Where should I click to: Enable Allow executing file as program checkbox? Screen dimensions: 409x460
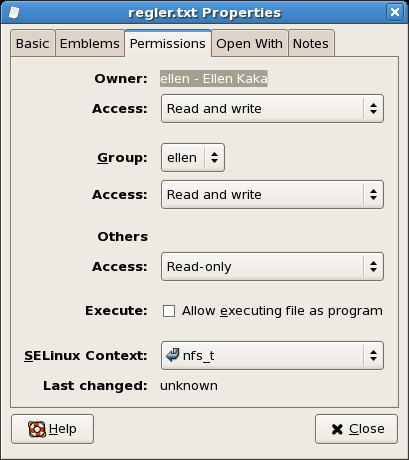(169, 311)
